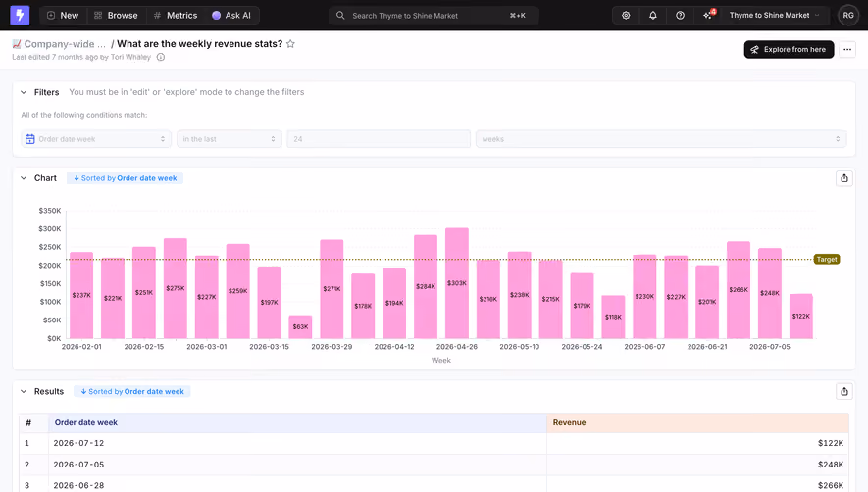Click the filter value field showing 24
The image size is (868, 492).
(x=379, y=139)
